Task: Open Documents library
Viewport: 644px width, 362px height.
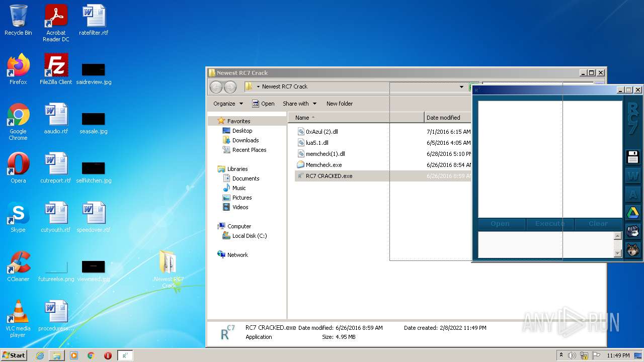Action: tap(246, 178)
